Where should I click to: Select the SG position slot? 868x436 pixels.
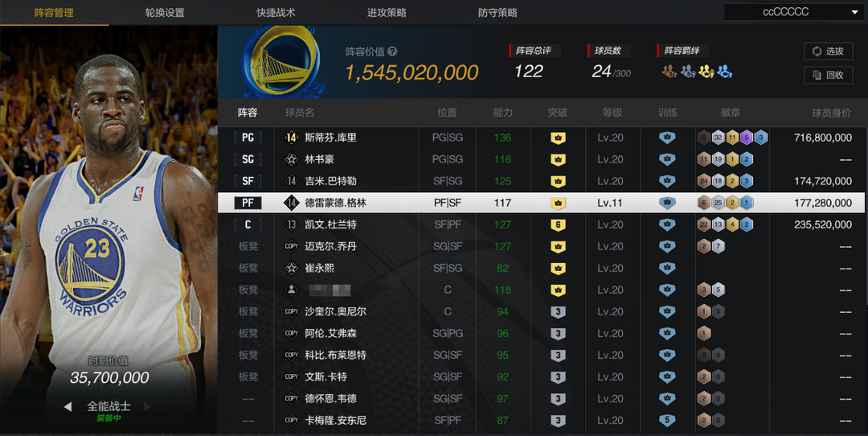coord(248,159)
